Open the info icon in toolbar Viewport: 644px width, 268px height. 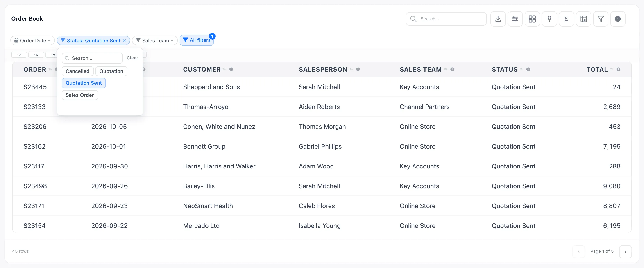pos(618,19)
